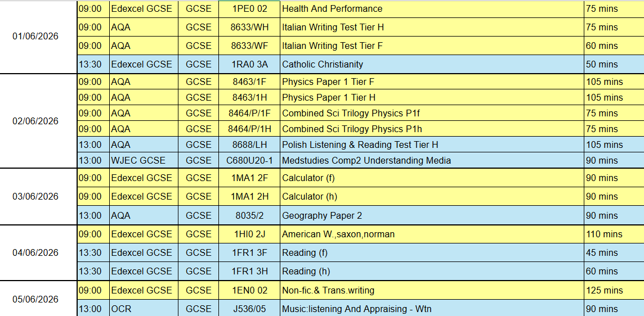Click the Italian Writing Test Tier H cell

click(431, 27)
